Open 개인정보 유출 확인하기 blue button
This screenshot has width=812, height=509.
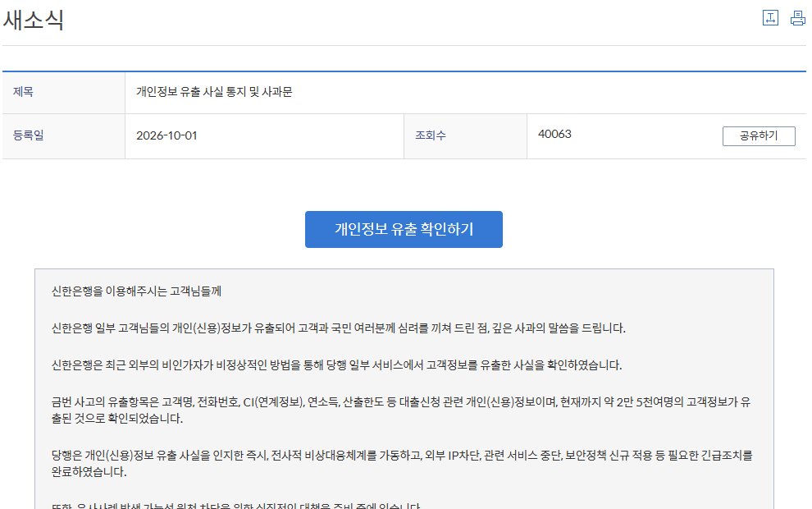coord(404,229)
